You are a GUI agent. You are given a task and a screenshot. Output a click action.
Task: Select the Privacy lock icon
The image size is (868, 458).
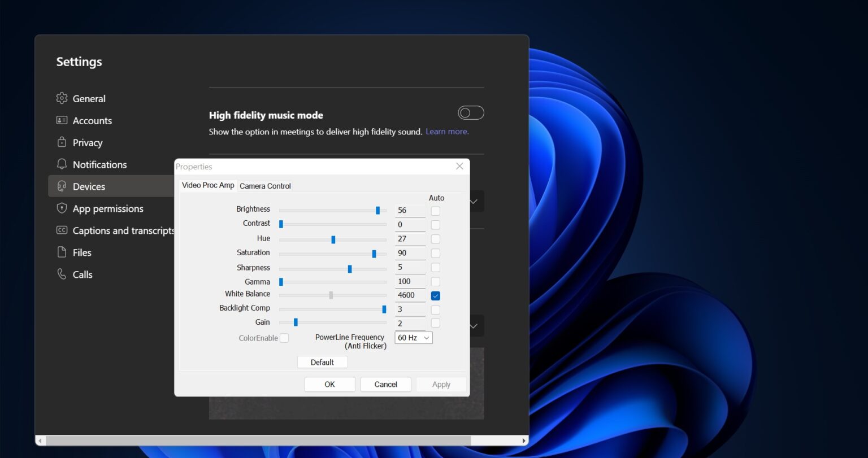[x=62, y=142]
